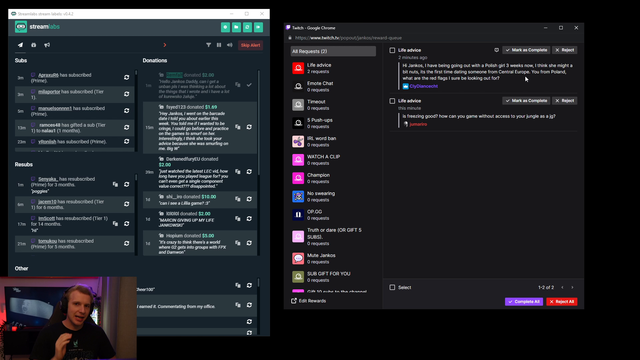Replay the manuelsonnnn1 subscription alert
The height and width of the screenshot is (360, 640).
point(127,111)
